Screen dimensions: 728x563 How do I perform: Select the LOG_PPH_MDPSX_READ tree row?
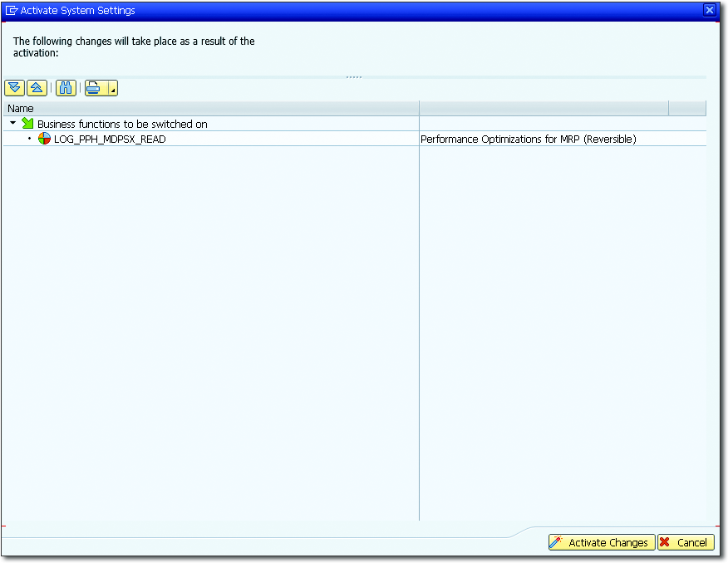355,139
